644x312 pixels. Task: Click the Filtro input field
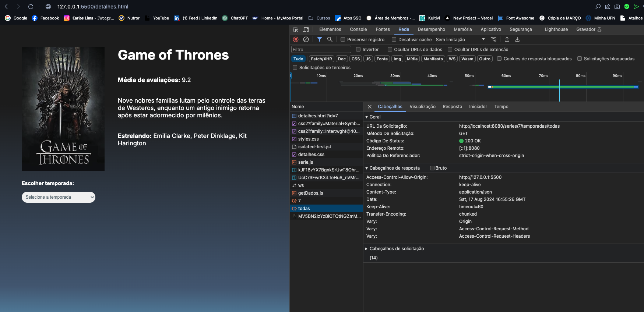click(x=321, y=49)
